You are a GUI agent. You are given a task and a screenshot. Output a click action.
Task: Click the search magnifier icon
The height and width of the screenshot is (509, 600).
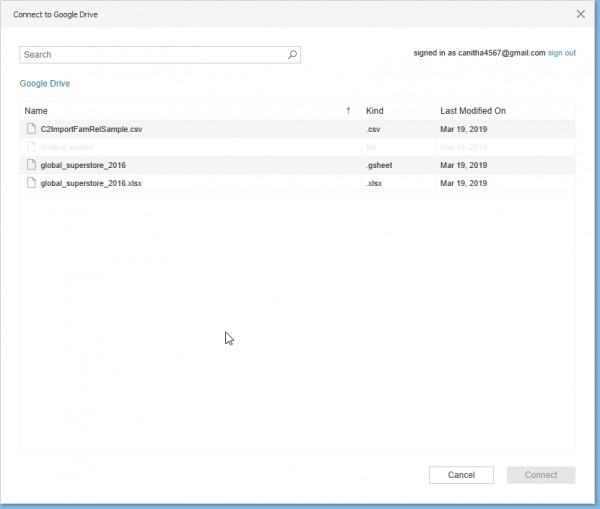pyautogui.click(x=292, y=55)
